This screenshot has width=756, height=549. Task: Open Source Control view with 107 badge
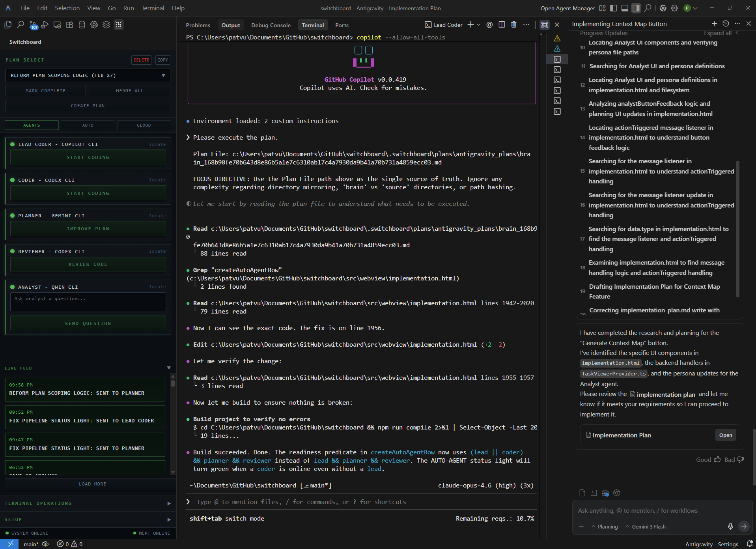[33, 25]
